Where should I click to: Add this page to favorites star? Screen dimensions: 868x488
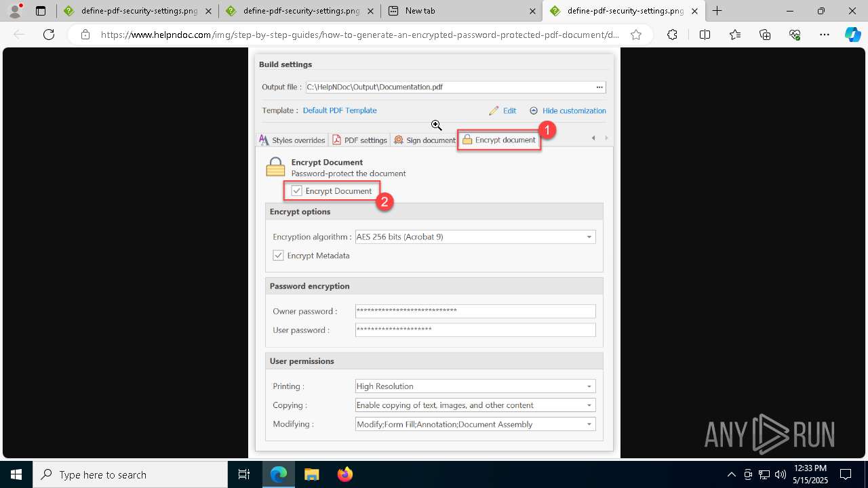click(x=636, y=35)
